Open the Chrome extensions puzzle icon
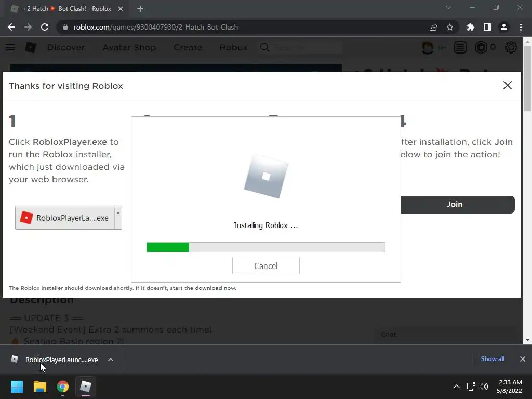Screen dimensions: 532x399 pyautogui.click(x=471, y=27)
